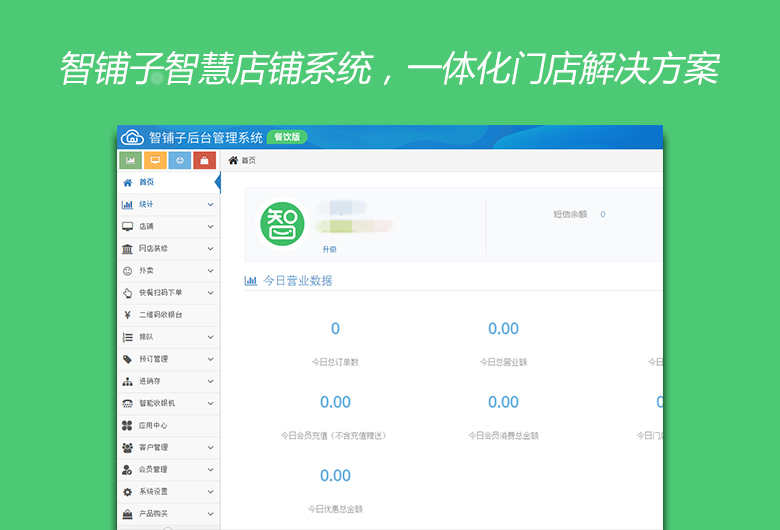This screenshot has height=530, width=780.
Task: Click the orange monitor shortcut button
Action: click(x=155, y=160)
